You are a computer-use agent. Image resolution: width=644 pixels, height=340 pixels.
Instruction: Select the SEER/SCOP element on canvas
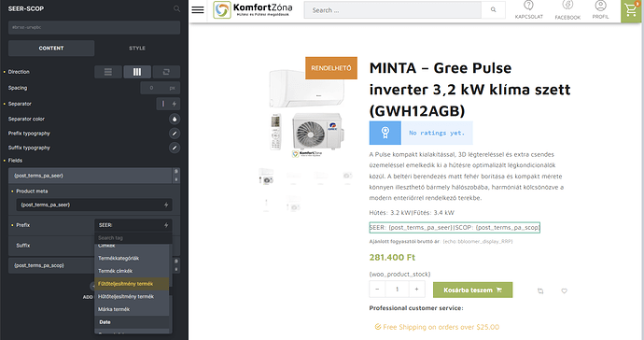455,227
